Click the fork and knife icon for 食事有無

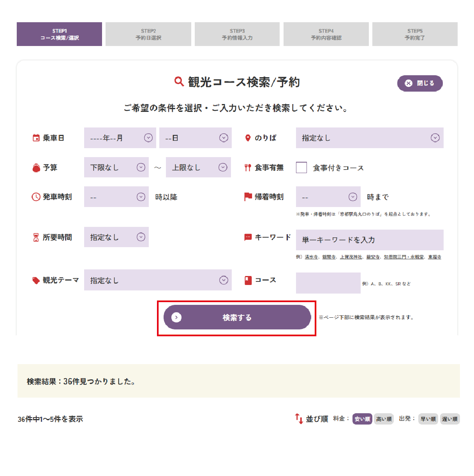click(248, 168)
